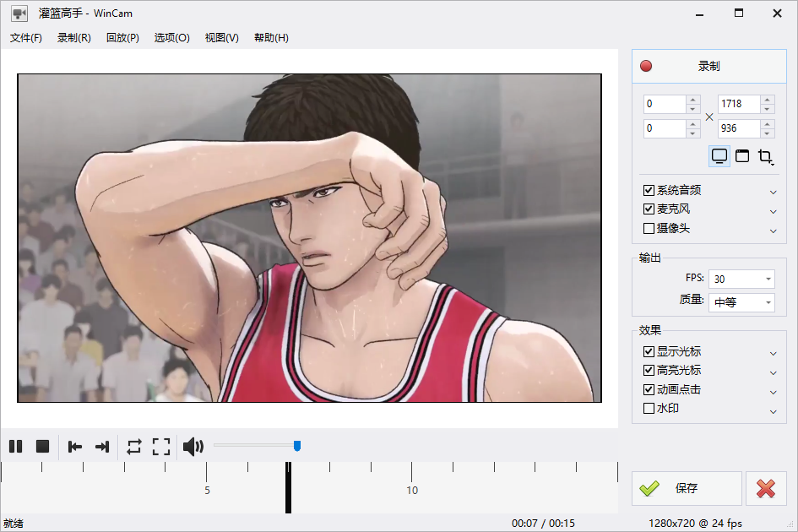Open the 选项(O) menu
Image resolution: width=798 pixels, height=532 pixels.
(172, 38)
